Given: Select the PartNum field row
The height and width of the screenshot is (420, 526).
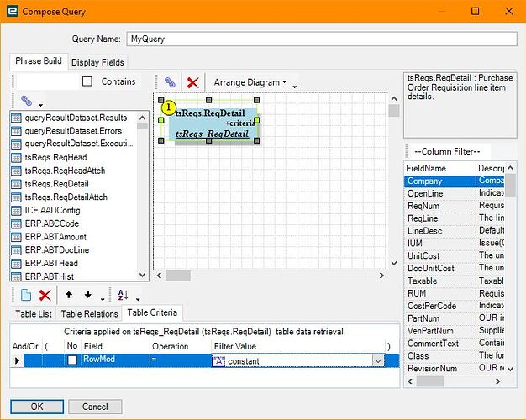Looking at the screenshot, I should point(455,318).
